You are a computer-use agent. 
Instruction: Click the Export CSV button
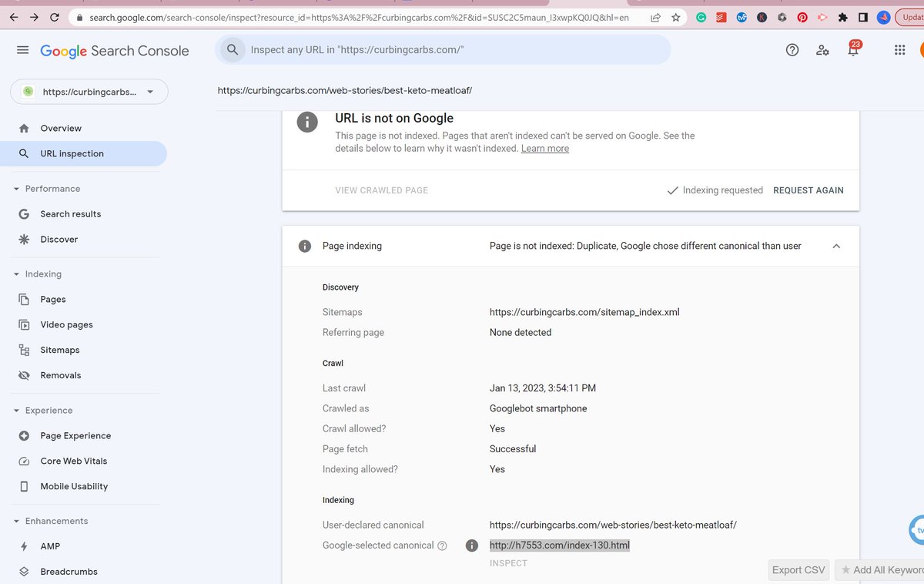point(798,570)
